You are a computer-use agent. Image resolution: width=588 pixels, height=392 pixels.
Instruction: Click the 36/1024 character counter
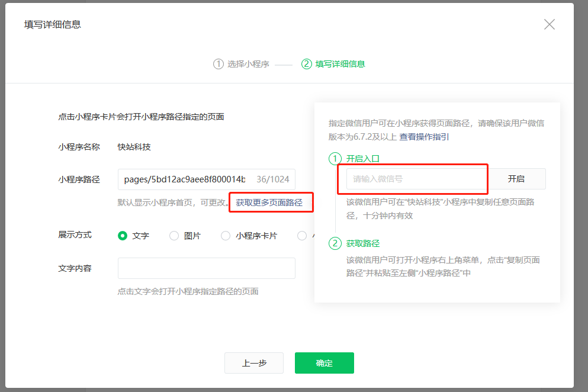click(272, 179)
